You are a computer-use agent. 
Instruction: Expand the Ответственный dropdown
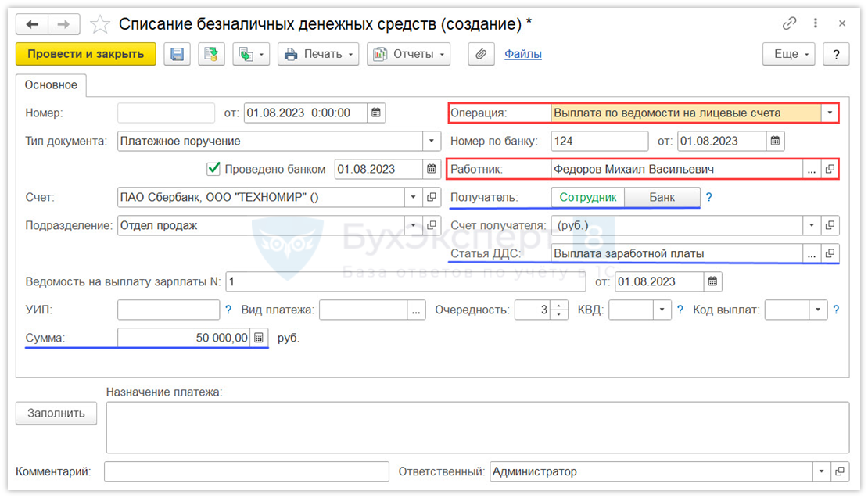click(x=822, y=471)
